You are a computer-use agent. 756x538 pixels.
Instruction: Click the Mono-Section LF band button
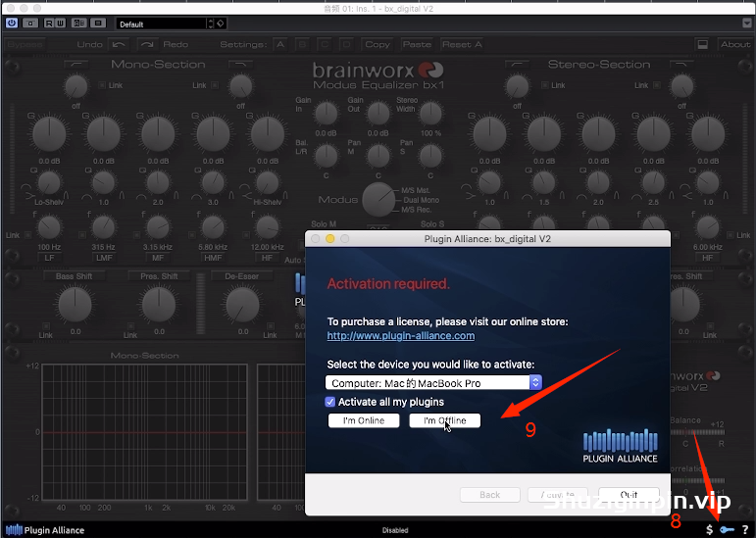[x=49, y=258]
